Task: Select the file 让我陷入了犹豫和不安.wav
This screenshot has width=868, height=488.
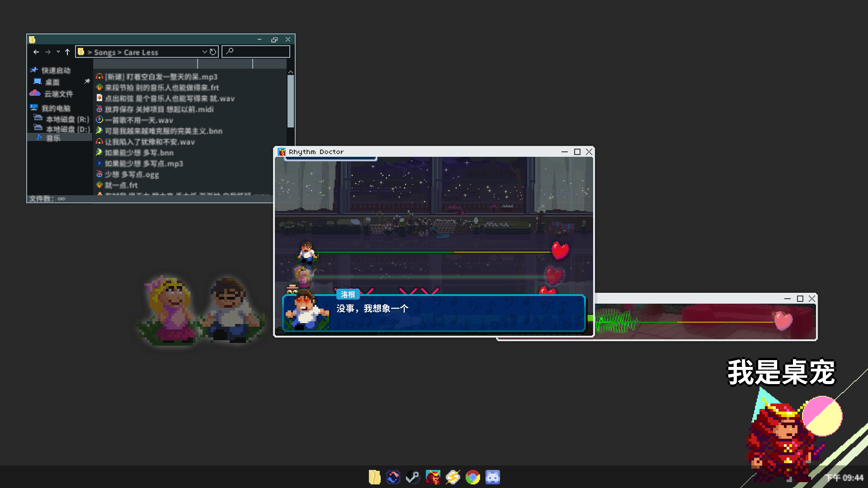Action: pyautogui.click(x=146, y=142)
